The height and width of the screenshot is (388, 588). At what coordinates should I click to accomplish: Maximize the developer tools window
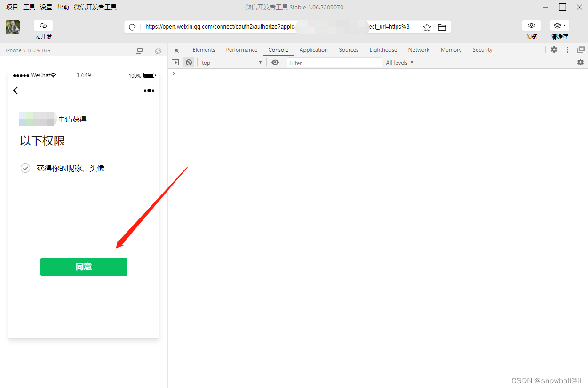click(x=563, y=7)
